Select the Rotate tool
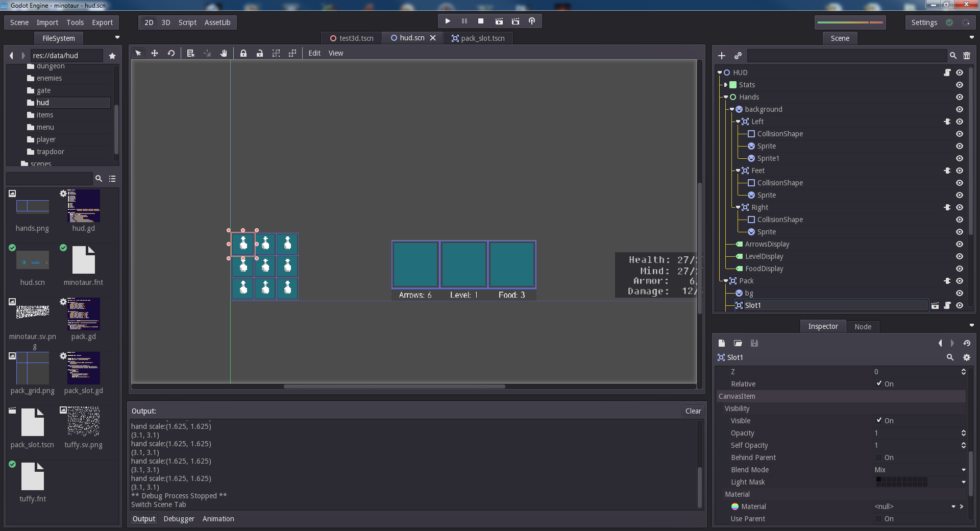This screenshot has width=980, height=531. tap(171, 53)
